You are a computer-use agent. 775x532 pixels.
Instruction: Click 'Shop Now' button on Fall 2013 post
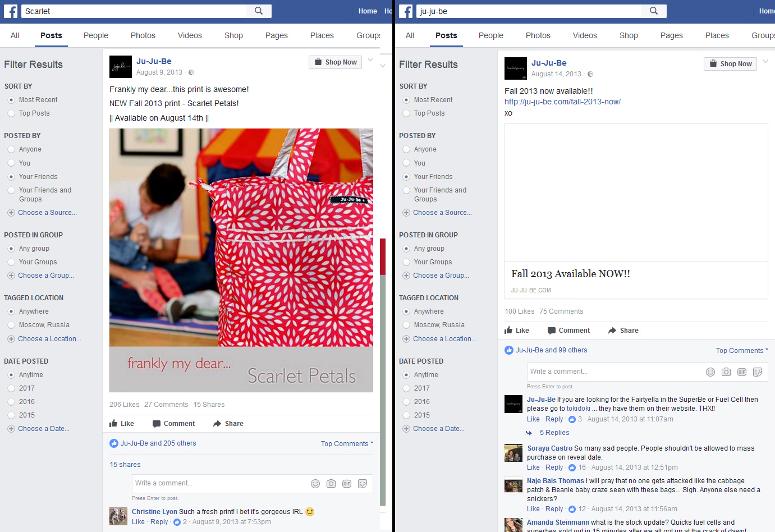[730, 64]
